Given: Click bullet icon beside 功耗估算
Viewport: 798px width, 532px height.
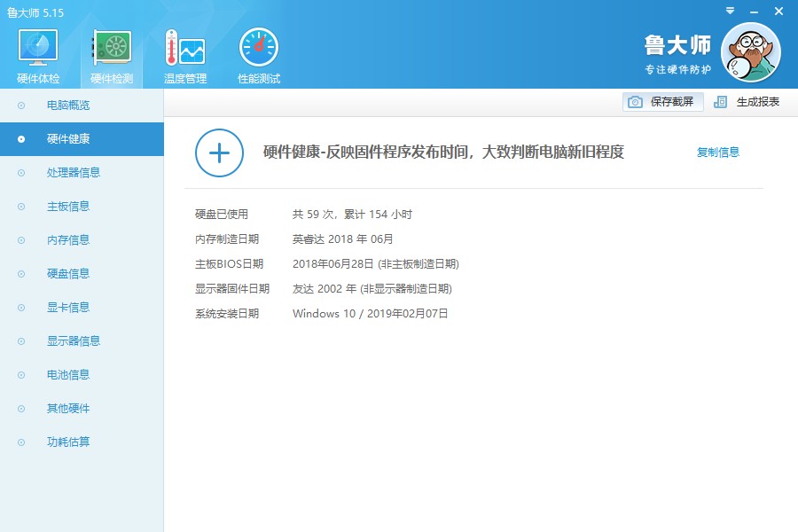Looking at the screenshot, I should (x=21, y=442).
